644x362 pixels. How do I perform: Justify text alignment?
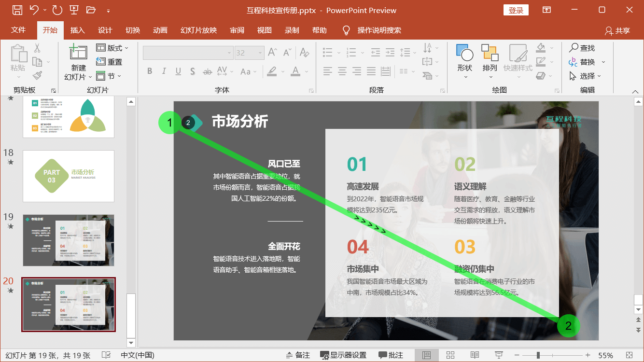point(371,71)
